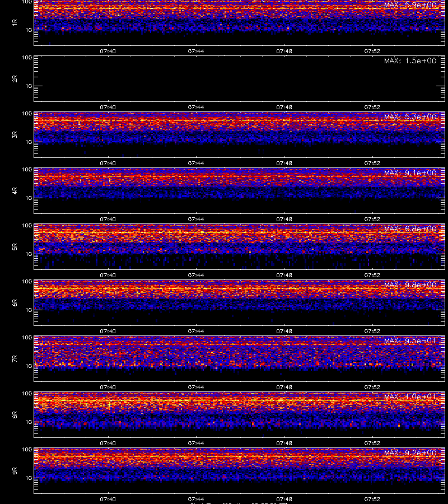This screenshot has width=448, height=504.
Task: Select the 'MAX: 9.2e+00' text in 9R panel
Action: tap(410, 452)
